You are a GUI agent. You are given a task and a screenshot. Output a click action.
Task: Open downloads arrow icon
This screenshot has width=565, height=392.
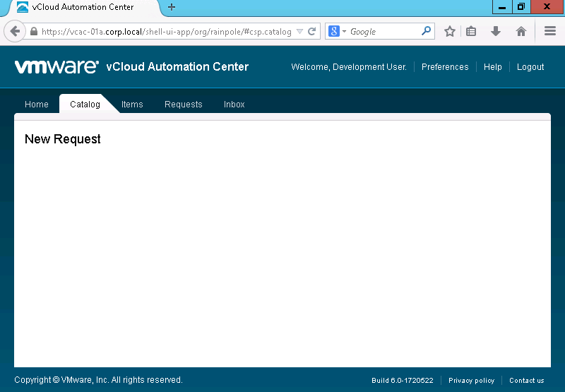coord(496,31)
